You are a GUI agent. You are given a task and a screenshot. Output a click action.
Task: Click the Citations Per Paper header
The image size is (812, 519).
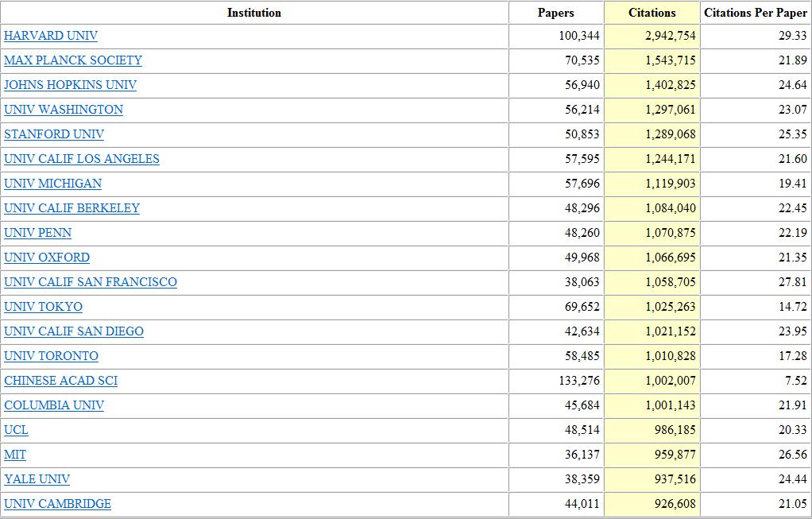(x=756, y=13)
